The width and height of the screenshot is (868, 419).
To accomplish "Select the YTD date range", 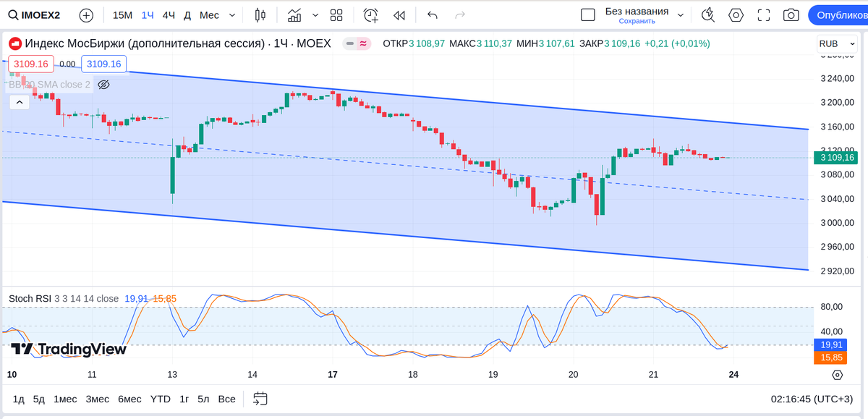I will pos(161,399).
